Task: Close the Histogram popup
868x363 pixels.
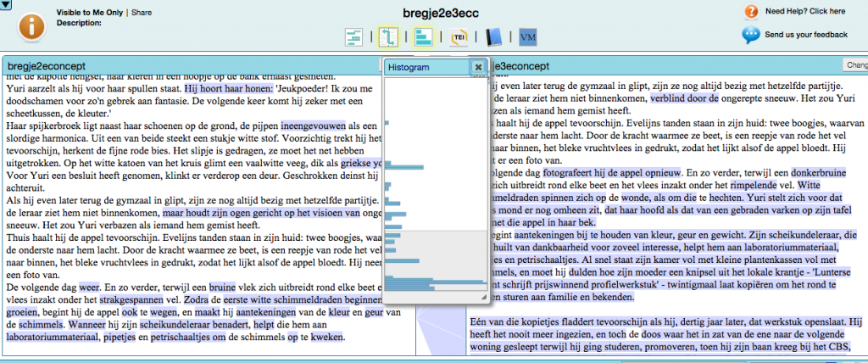Action: (x=478, y=67)
